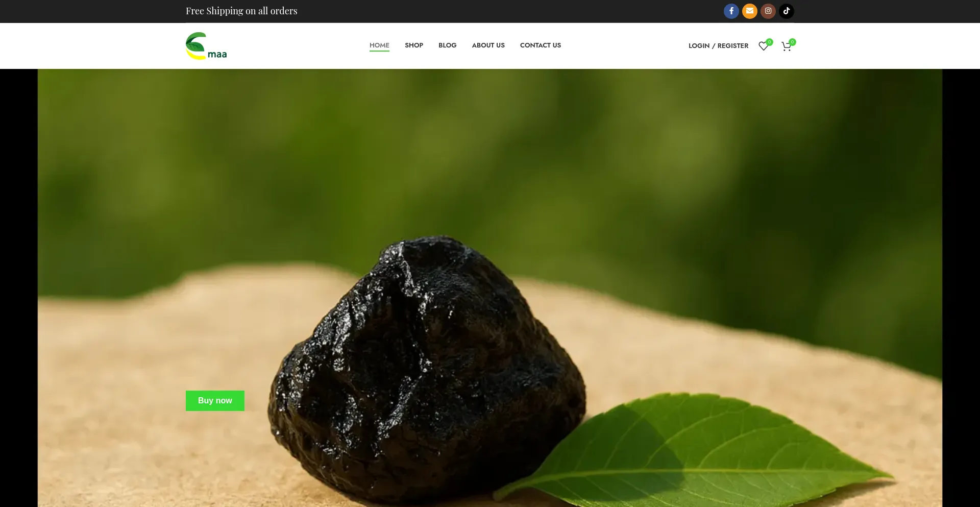Click the green leaf maa logo
The image size is (980, 507).
coord(206,46)
